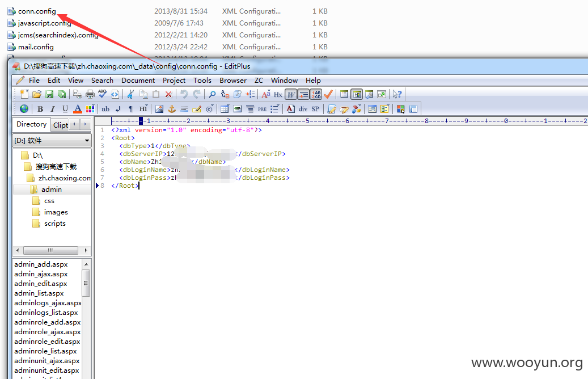Image resolution: width=588 pixels, height=379 pixels.
Task: Open list tag dropdown icon
Action: [x=274, y=109]
